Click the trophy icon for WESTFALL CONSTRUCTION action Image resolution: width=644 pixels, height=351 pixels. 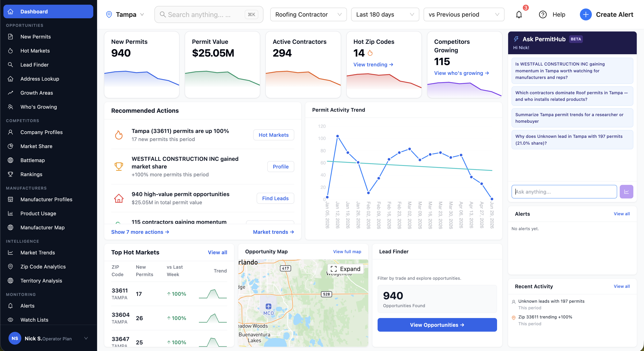click(x=119, y=166)
